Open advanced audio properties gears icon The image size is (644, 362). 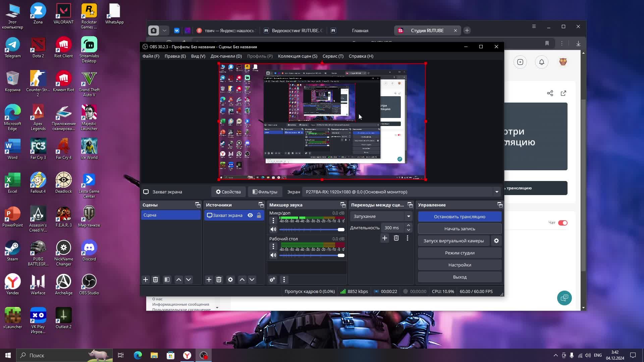click(x=272, y=280)
